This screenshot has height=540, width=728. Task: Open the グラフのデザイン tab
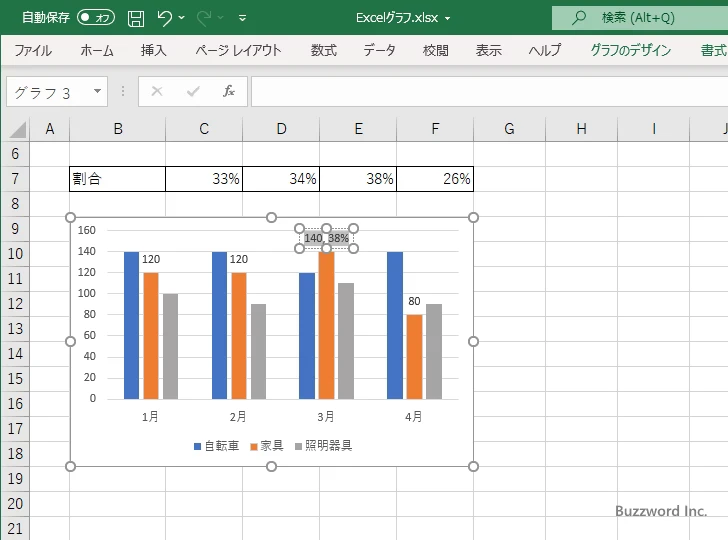tap(630, 50)
